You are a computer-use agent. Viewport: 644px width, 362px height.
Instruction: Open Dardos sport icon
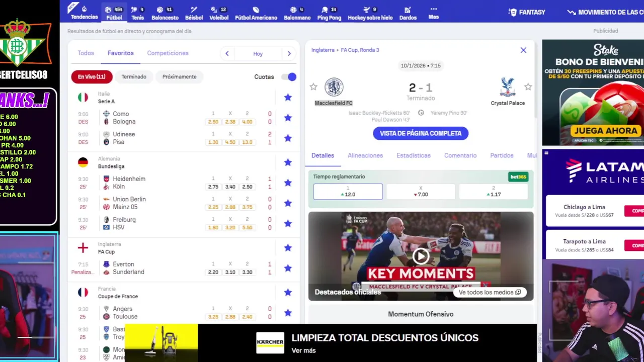408,13
